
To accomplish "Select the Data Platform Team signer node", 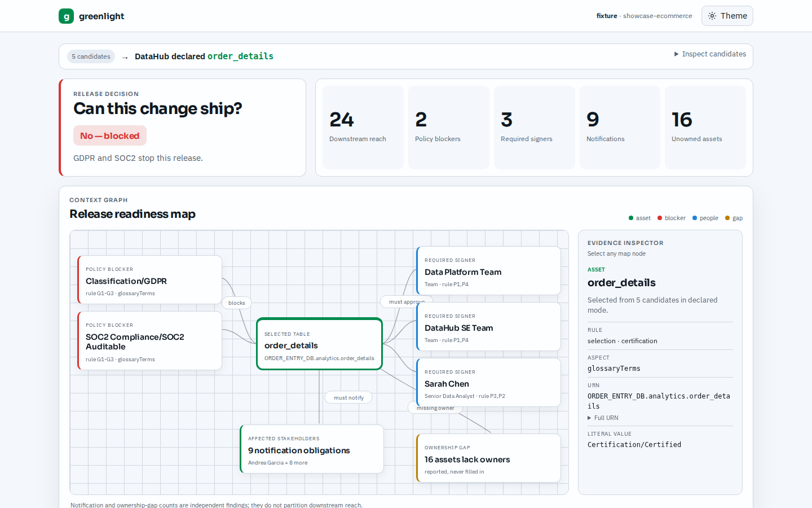I will tap(488, 270).
